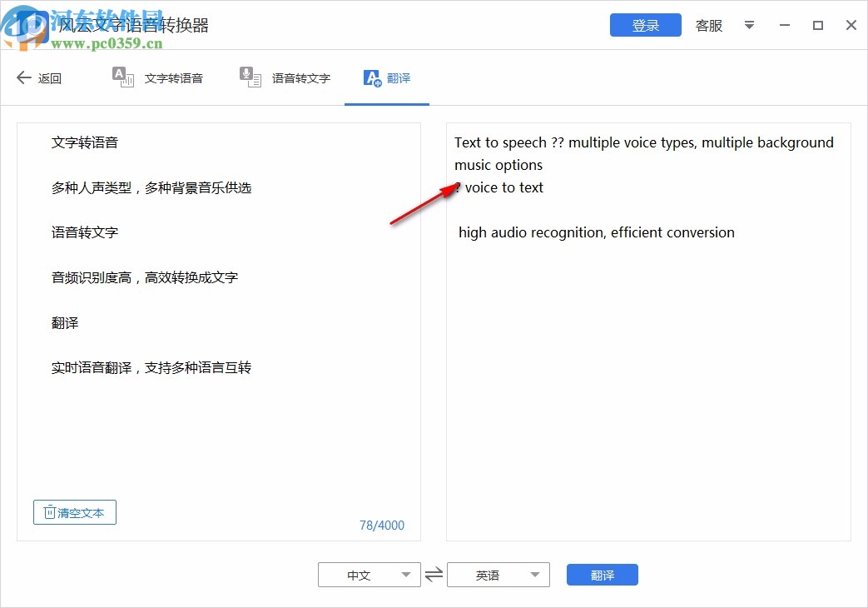This screenshot has height=608, width=868.
Task: Select the 文字转语音 text-to-speech icon
Action: pyautogui.click(x=123, y=77)
